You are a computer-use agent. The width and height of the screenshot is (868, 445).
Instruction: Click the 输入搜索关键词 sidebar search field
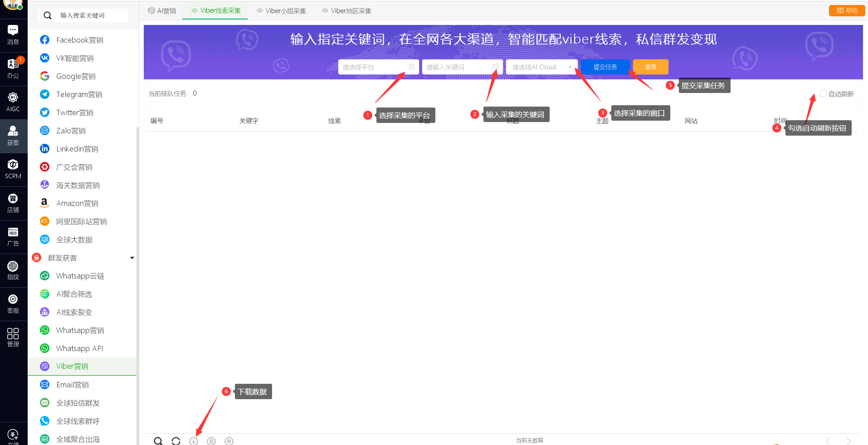click(83, 15)
